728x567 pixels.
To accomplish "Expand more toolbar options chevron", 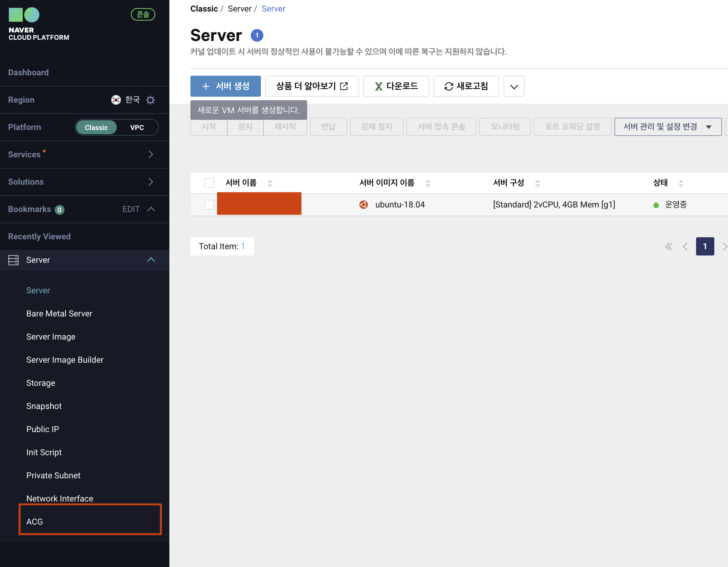I will coord(514,86).
